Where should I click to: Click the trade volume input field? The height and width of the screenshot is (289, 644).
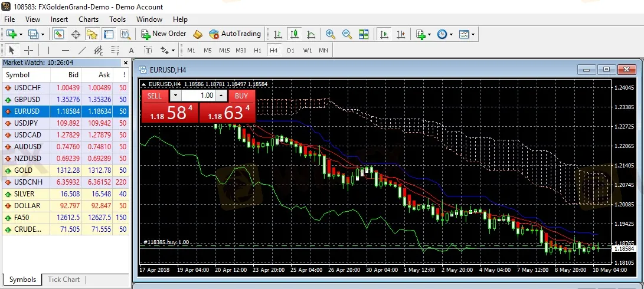click(x=198, y=96)
